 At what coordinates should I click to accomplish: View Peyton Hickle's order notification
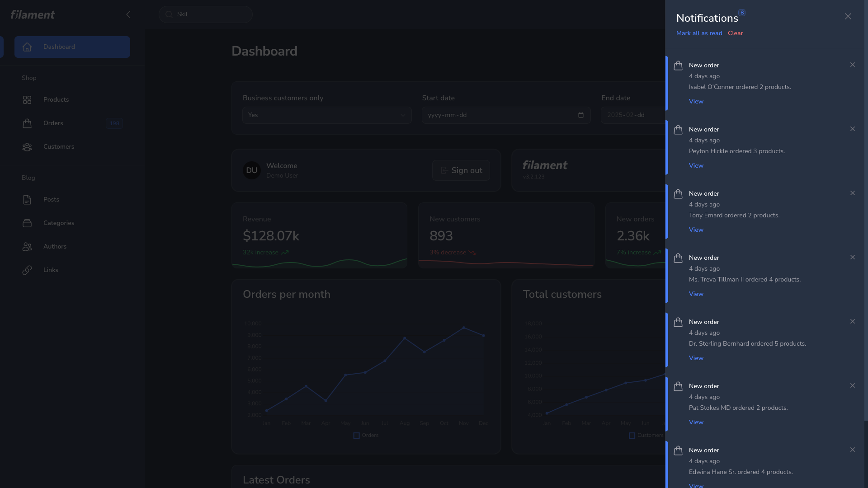point(696,166)
